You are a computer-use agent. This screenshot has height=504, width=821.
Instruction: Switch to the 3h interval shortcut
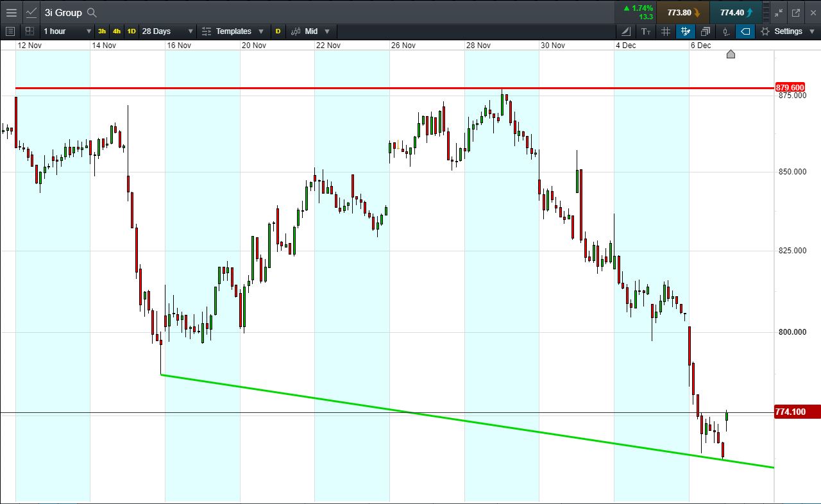[102, 31]
